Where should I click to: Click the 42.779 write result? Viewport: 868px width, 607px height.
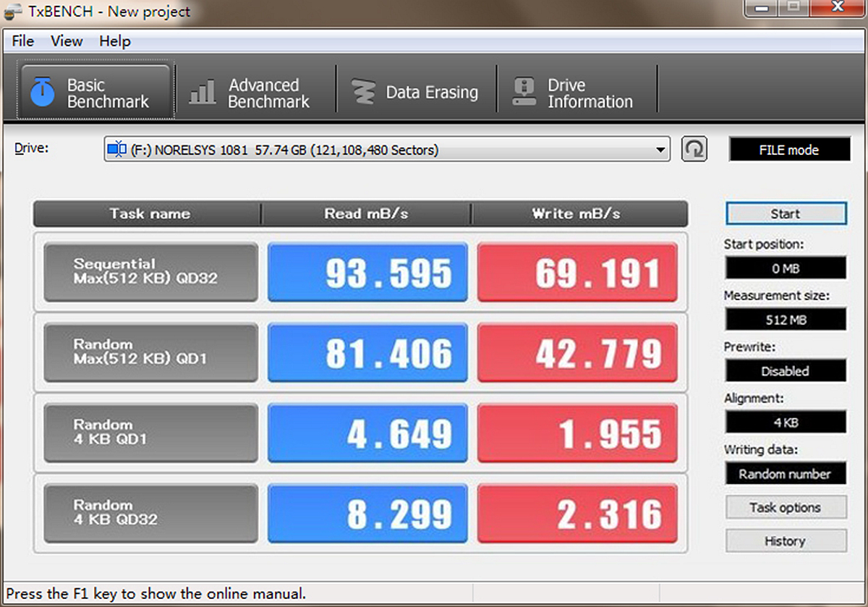pyautogui.click(x=577, y=352)
